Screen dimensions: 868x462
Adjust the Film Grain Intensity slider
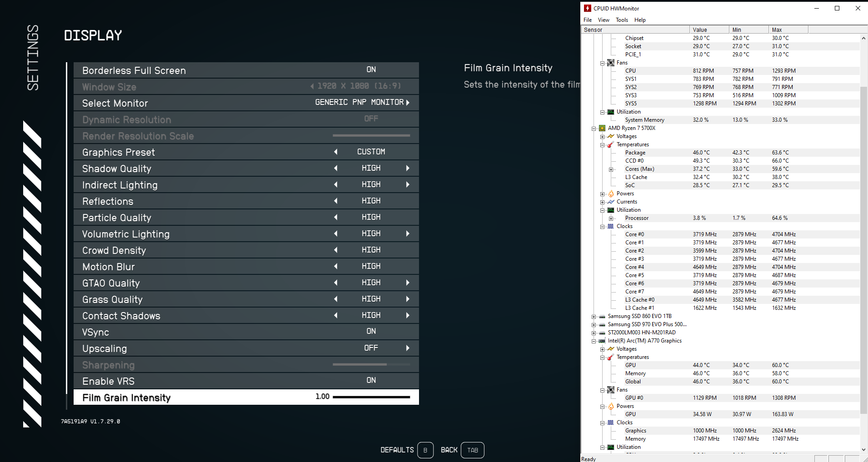(371, 397)
